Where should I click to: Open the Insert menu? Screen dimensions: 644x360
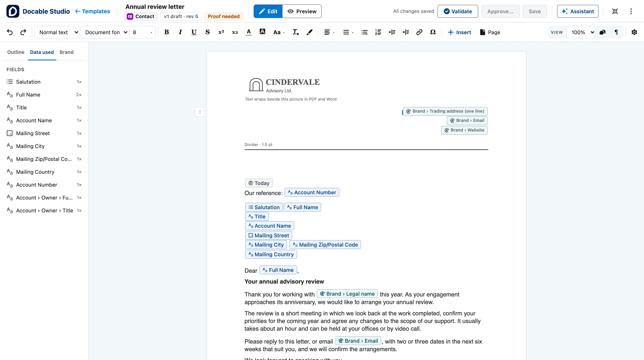pos(459,32)
